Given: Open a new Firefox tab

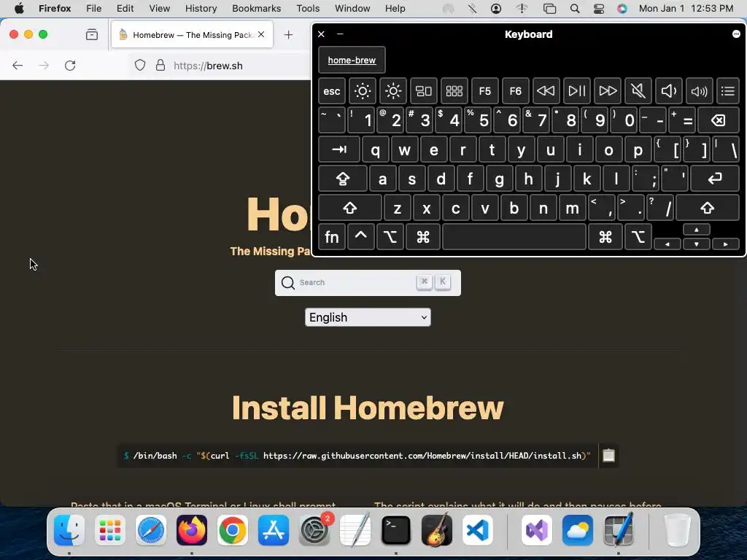Looking at the screenshot, I should click(x=288, y=35).
